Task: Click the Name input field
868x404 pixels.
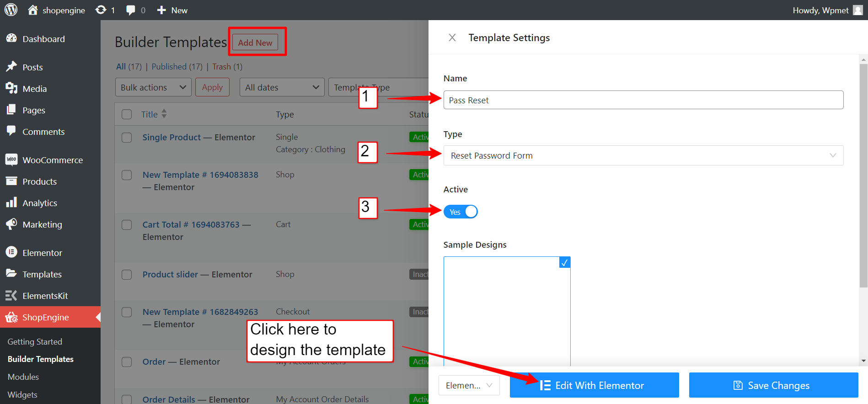Action: click(x=643, y=100)
